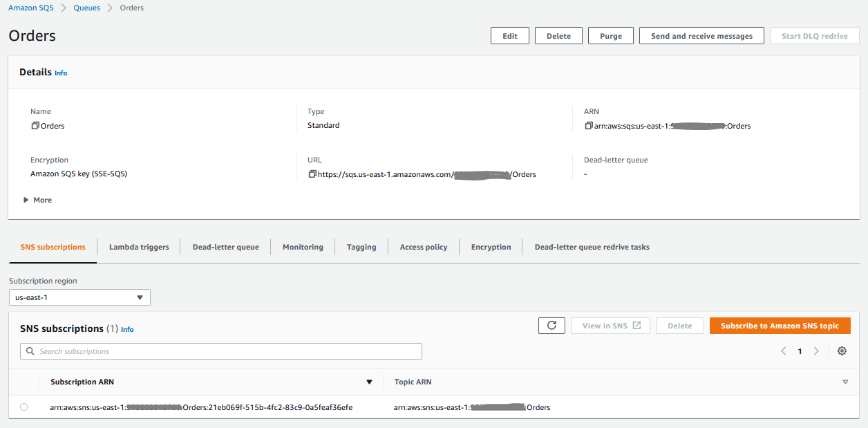Sort by Subscription ARN descending arrow
Viewport: 868px width, 428px height.
tap(369, 382)
